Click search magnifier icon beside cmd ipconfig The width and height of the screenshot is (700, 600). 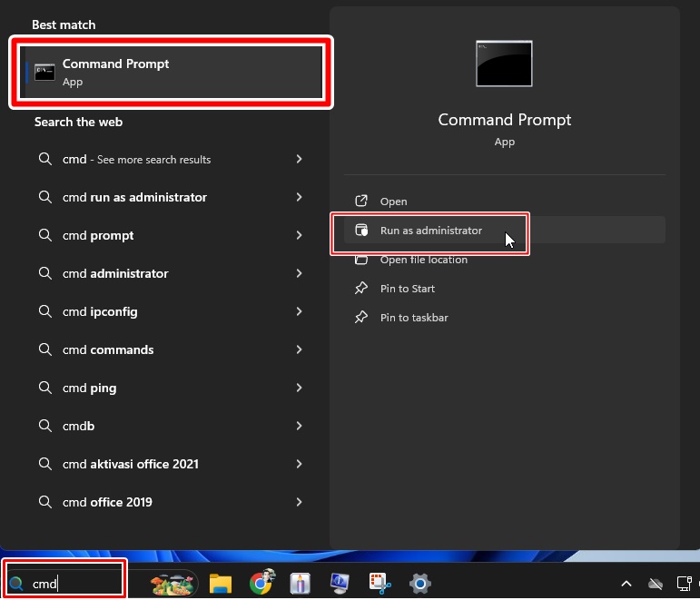click(45, 310)
